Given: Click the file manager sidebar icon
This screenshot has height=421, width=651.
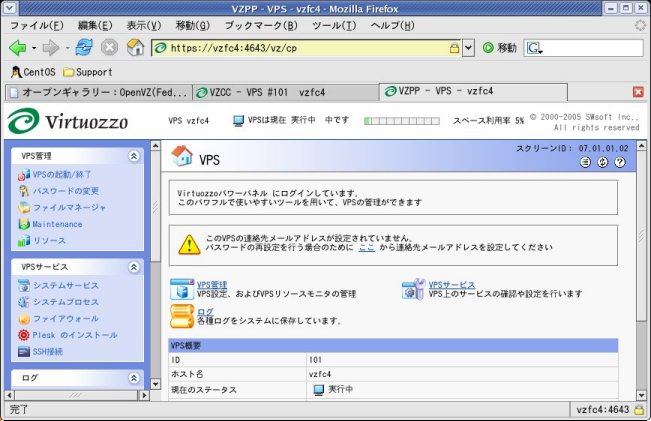Looking at the screenshot, I should (x=24, y=207).
